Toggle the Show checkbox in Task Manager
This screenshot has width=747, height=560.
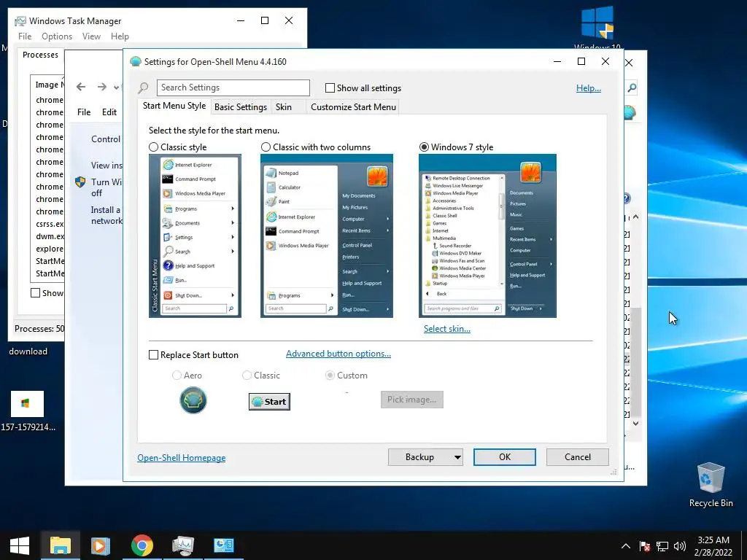click(x=35, y=293)
